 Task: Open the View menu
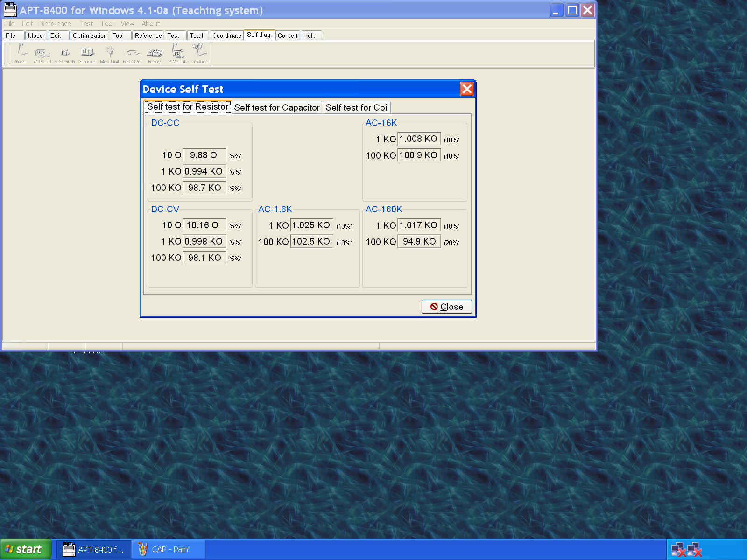(127, 24)
